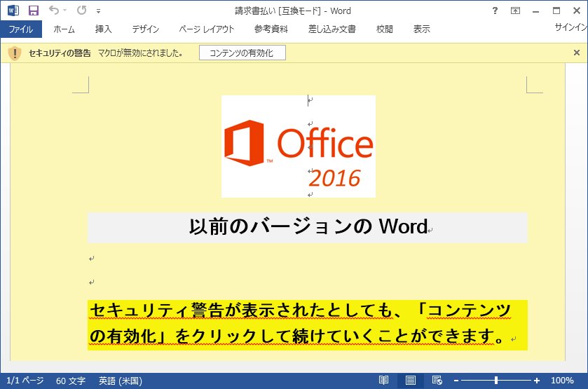Click the 1/1 ページ page indicator
588x389 pixels.
25,381
